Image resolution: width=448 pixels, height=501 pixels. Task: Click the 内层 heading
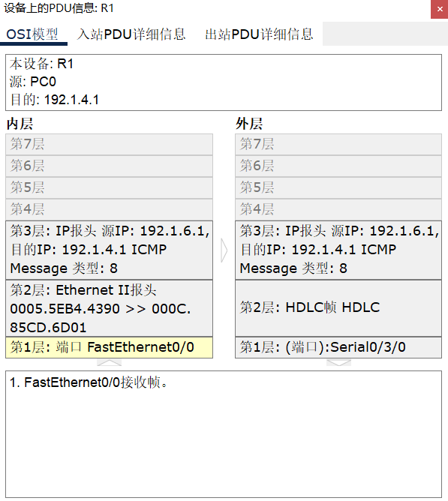(x=20, y=124)
